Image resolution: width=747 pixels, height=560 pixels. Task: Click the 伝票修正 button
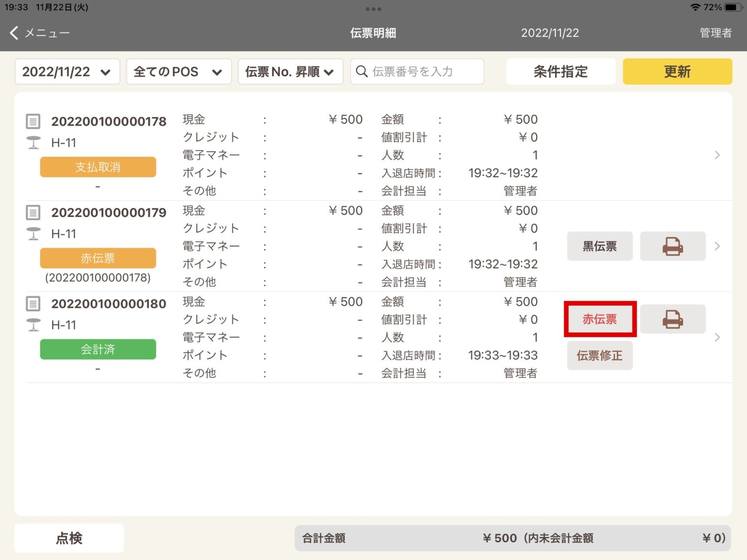pos(600,355)
